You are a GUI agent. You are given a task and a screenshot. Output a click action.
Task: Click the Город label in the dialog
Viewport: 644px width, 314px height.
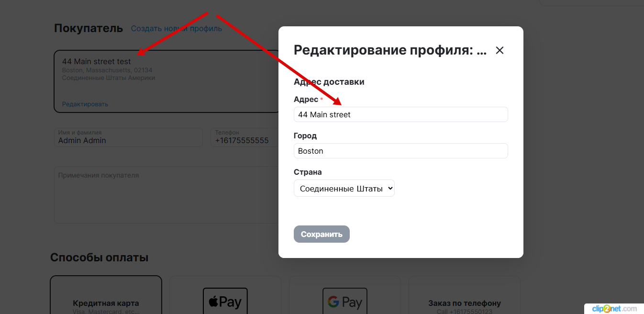click(305, 135)
